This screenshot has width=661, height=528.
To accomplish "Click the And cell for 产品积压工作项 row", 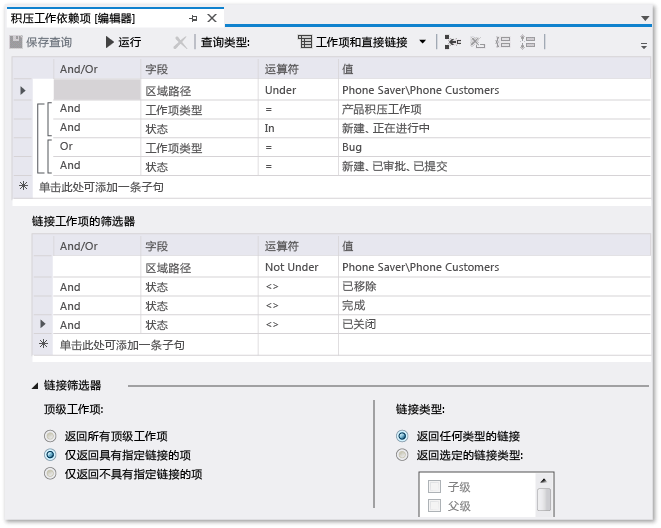I will point(97,109).
